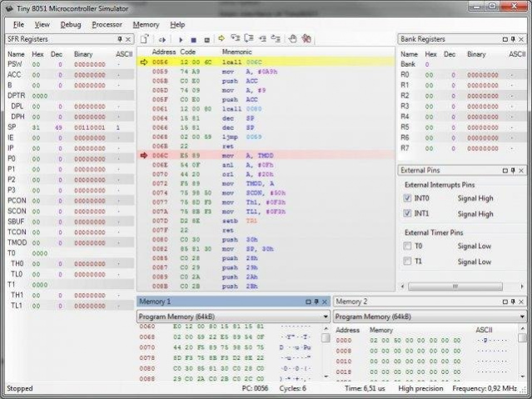Screen dimensions: 532x399
Task: Select the ACC row in SFR Registers
Action: pyautogui.click(x=70, y=75)
